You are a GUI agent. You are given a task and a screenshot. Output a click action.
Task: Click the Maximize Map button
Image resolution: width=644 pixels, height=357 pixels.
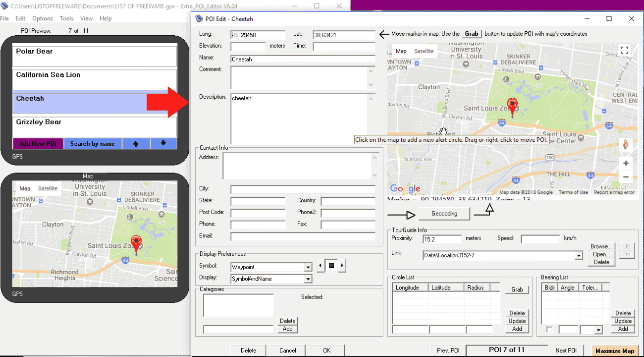pos(614,351)
